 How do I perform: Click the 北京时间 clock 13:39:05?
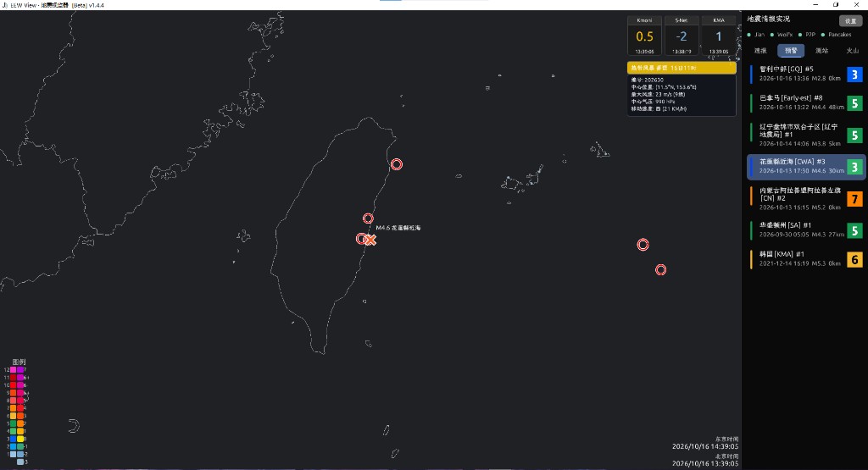coord(705,463)
